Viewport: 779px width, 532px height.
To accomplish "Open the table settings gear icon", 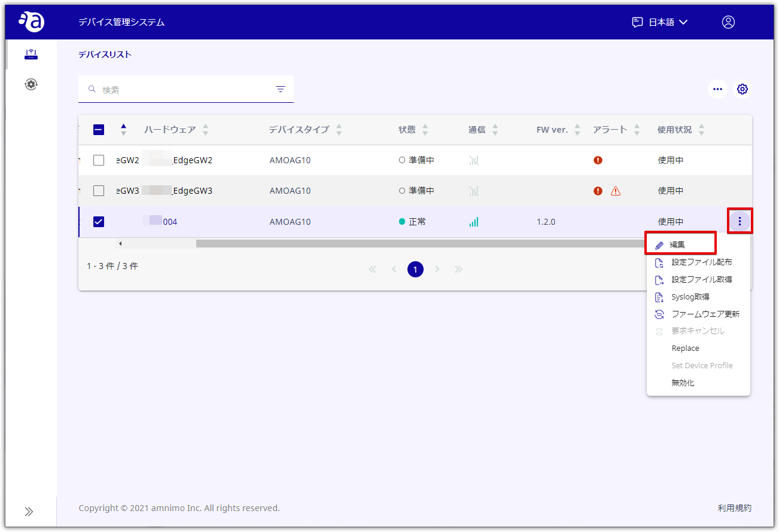I will [x=743, y=89].
